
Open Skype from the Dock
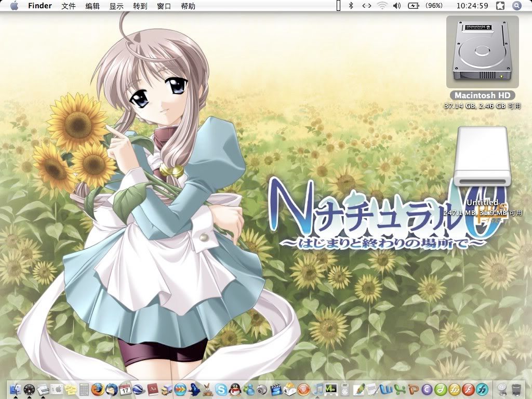pos(221,390)
